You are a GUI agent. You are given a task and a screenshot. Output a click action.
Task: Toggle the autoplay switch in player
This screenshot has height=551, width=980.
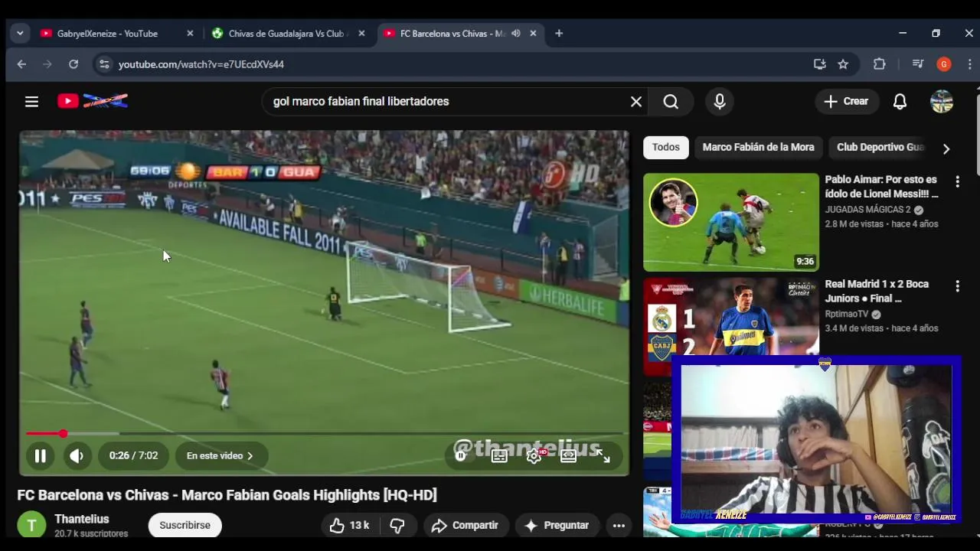[461, 456]
